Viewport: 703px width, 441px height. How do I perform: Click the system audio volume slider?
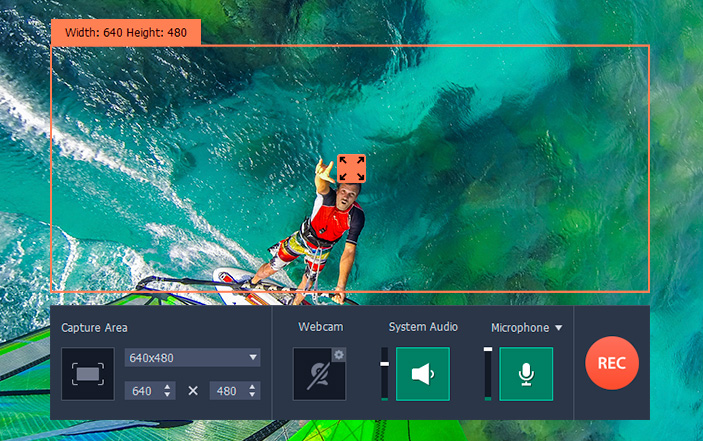384,374
